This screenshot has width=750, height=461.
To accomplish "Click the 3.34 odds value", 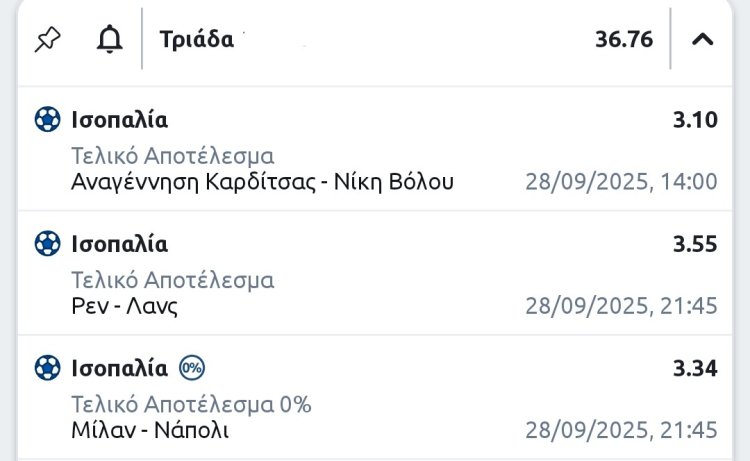I will point(695,369).
